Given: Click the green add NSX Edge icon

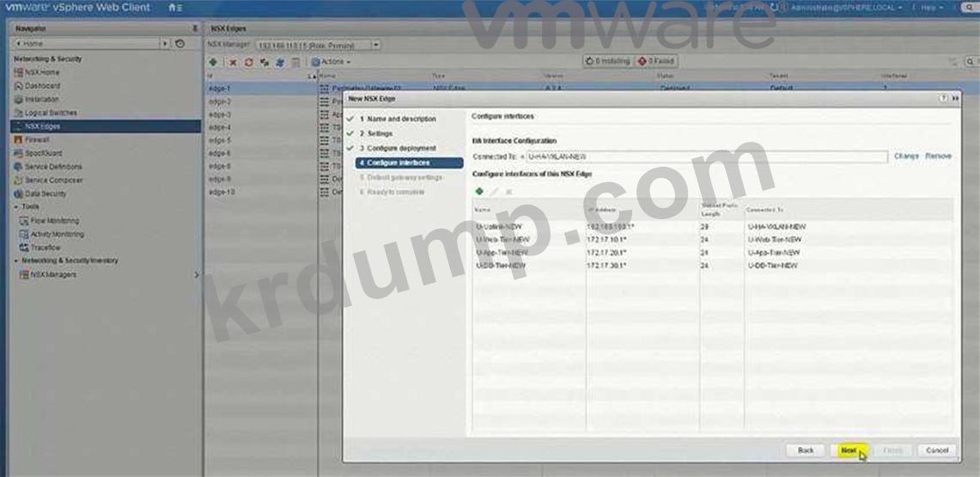Looking at the screenshot, I should (x=213, y=62).
